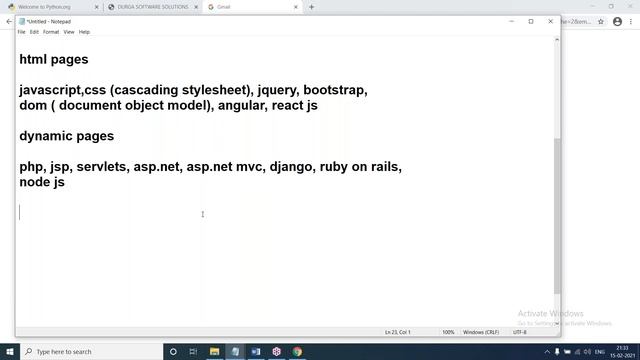This screenshot has width=640, height=360.
Task: Open Cortana from the taskbar
Action: 173,351
